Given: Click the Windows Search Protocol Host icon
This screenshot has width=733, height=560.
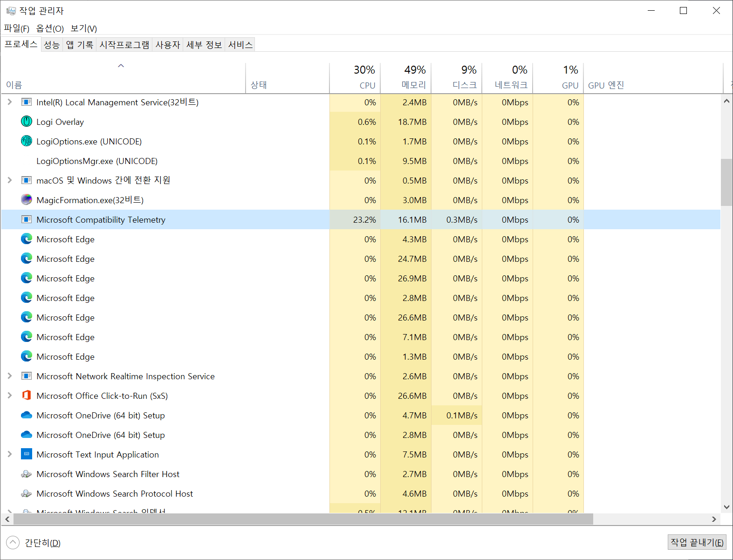Looking at the screenshot, I should pos(27,493).
